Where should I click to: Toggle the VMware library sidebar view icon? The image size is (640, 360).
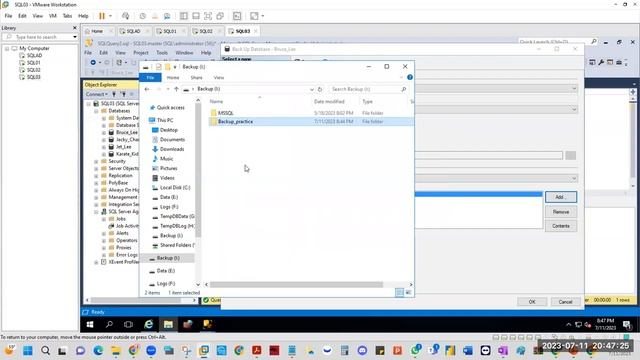tap(184, 16)
